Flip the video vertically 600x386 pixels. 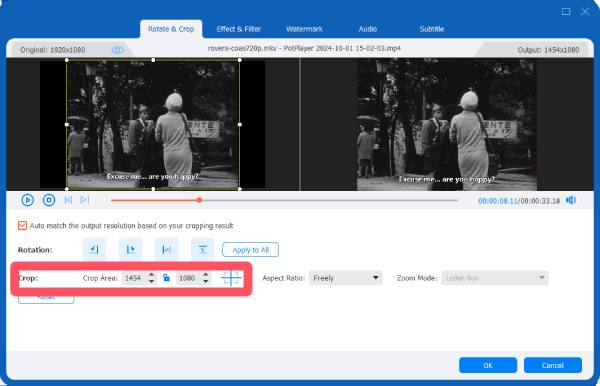click(202, 249)
